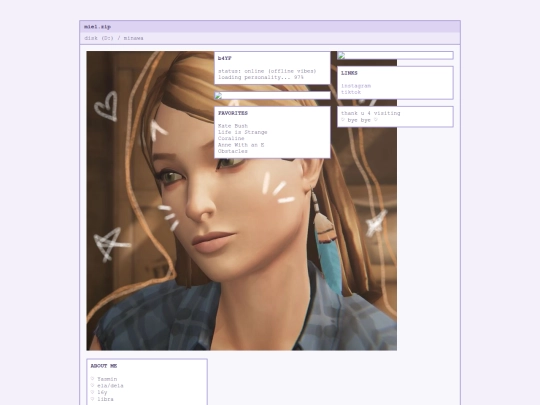
Task: Select the "FAVORITES" heading
Action: pyautogui.click(x=233, y=113)
